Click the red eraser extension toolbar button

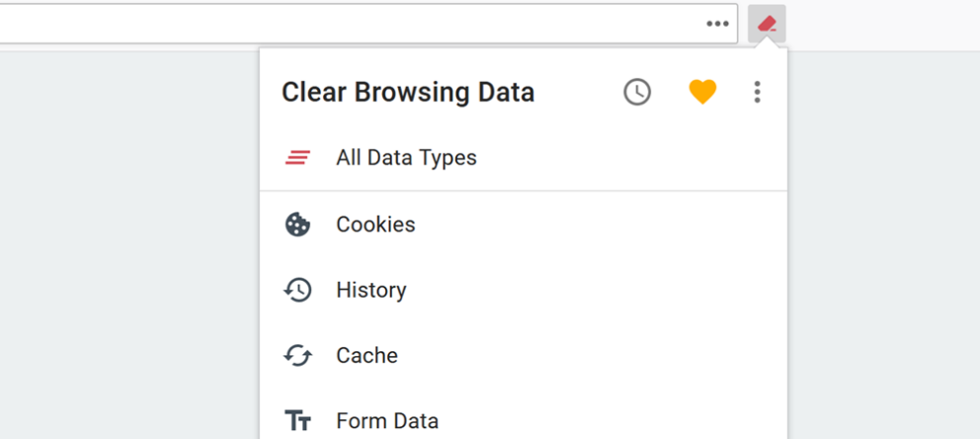767,24
